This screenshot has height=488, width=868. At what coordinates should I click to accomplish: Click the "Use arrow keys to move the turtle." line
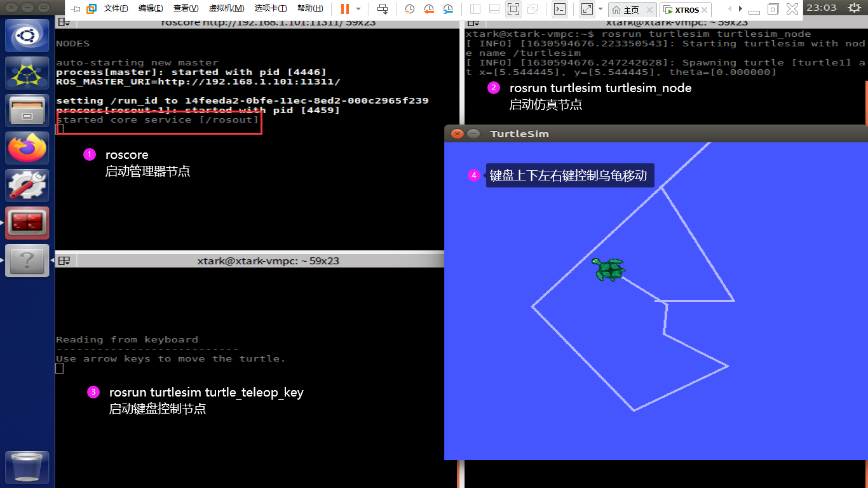[x=171, y=358]
